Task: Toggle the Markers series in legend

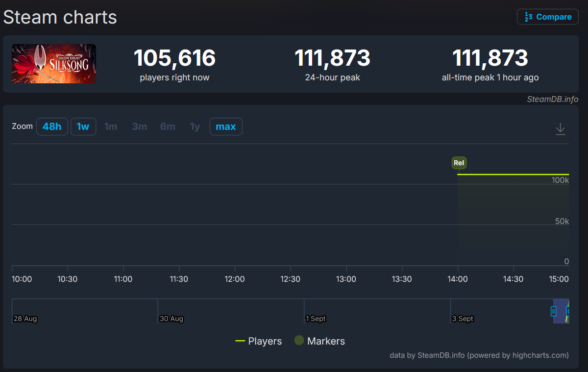Action: click(x=319, y=341)
